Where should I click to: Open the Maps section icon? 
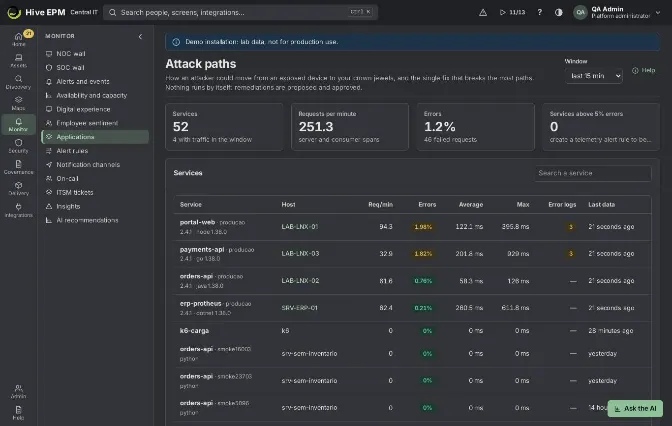(18, 103)
